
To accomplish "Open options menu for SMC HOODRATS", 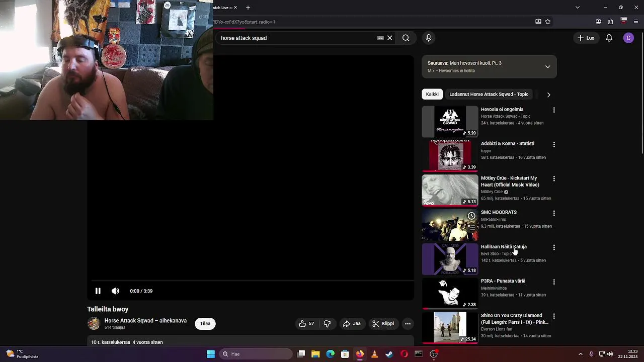I will click(554, 213).
